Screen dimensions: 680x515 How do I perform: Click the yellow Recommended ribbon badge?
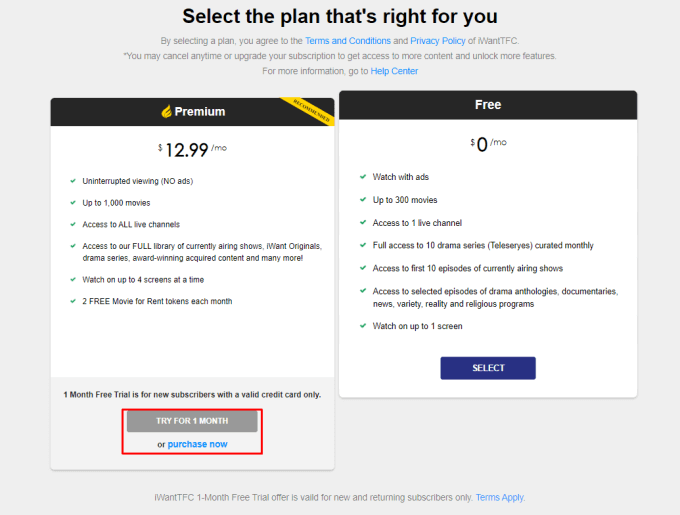pyautogui.click(x=310, y=110)
